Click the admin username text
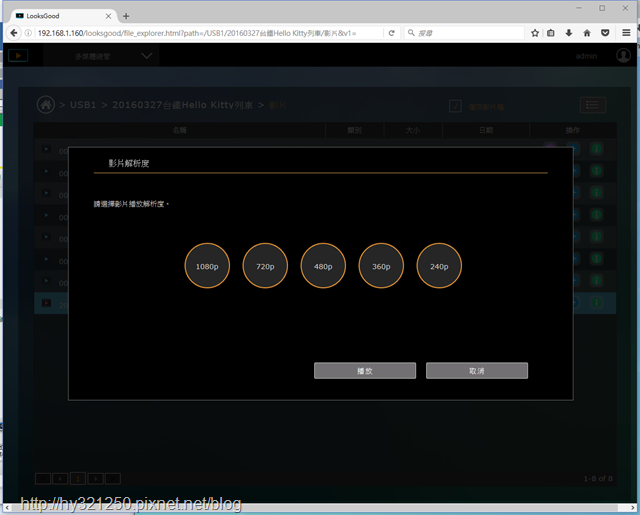The image size is (640, 515). (x=586, y=56)
